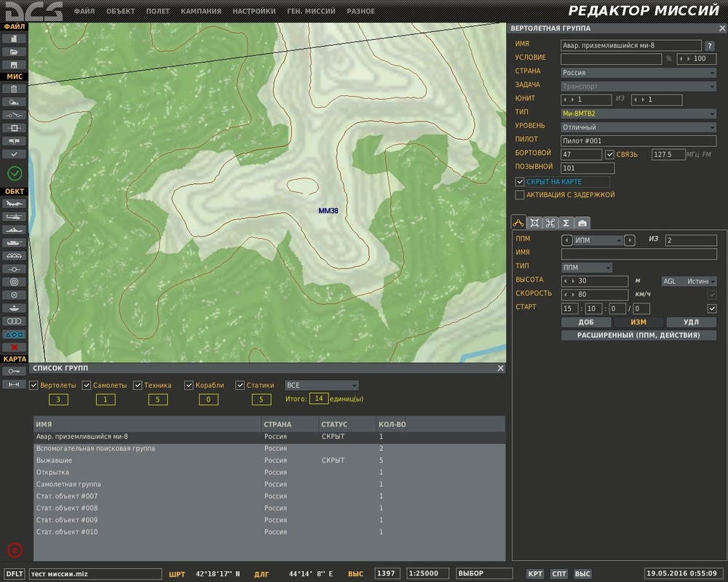This screenshot has height=582, width=728.
Task: Open the 'Кампания' menu
Action: 201,12
